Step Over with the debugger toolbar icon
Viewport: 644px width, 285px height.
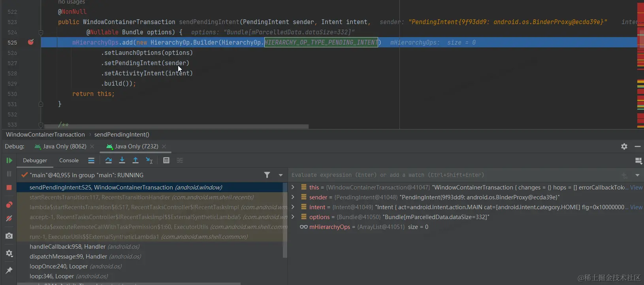pyautogui.click(x=109, y=160)
